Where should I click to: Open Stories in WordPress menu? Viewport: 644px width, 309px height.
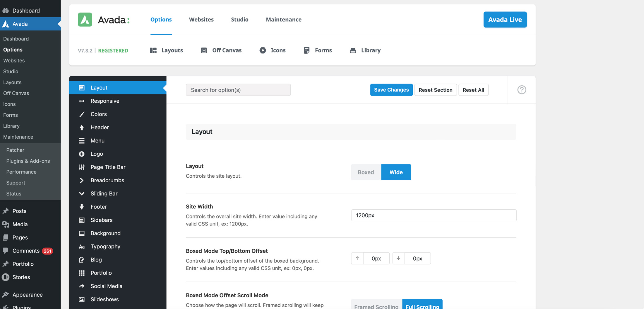pos(21,277)
